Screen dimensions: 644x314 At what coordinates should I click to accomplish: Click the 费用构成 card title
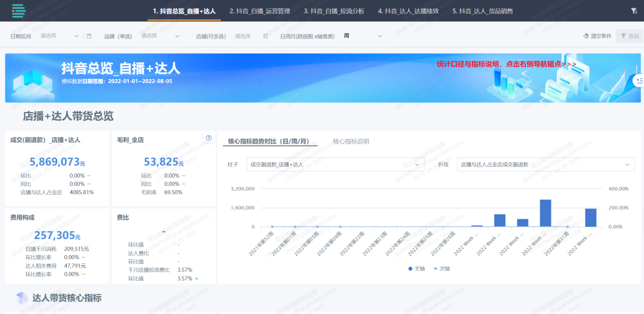coord(23,217)
